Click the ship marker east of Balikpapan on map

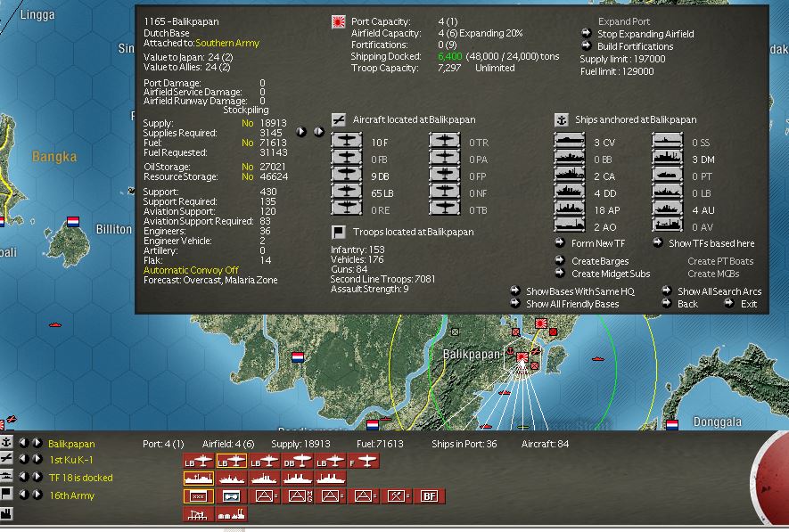click(597, 359)
